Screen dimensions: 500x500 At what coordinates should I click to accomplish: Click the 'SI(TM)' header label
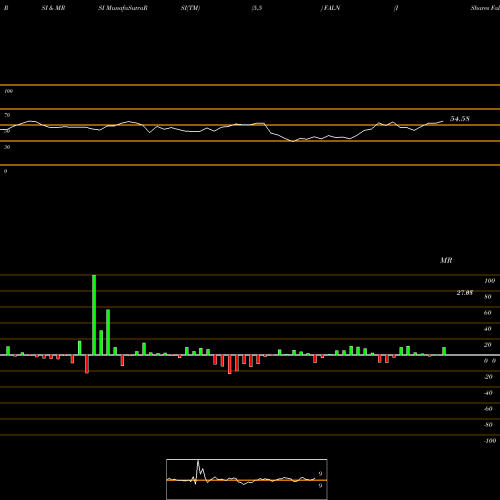tap(190, 8)
